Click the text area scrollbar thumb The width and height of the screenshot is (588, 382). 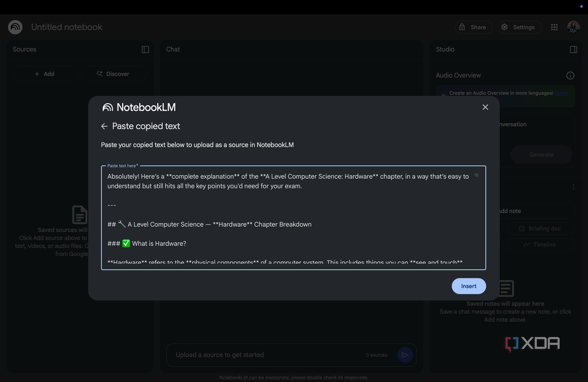(477, 175)
